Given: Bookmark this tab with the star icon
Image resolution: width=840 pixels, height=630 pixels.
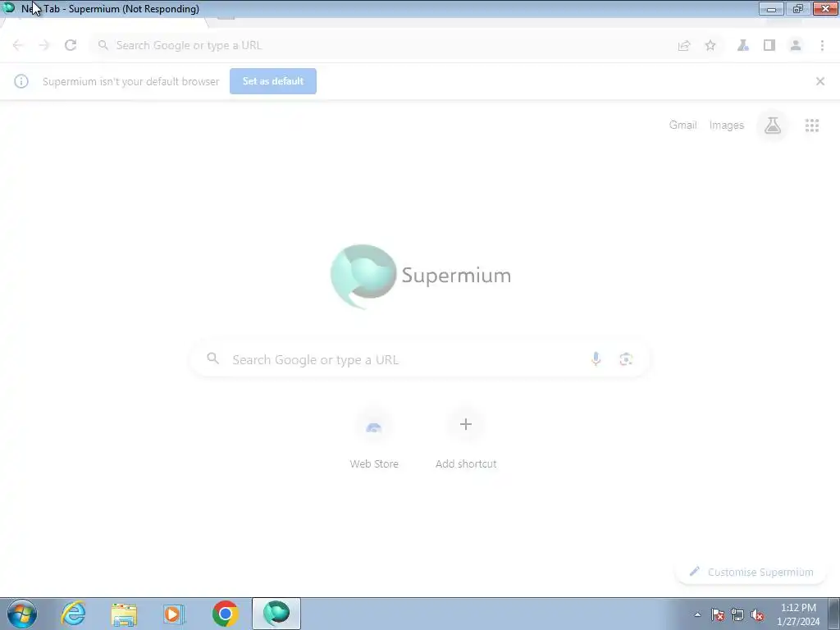Looking at the screenshot, I should pos(710,46).
